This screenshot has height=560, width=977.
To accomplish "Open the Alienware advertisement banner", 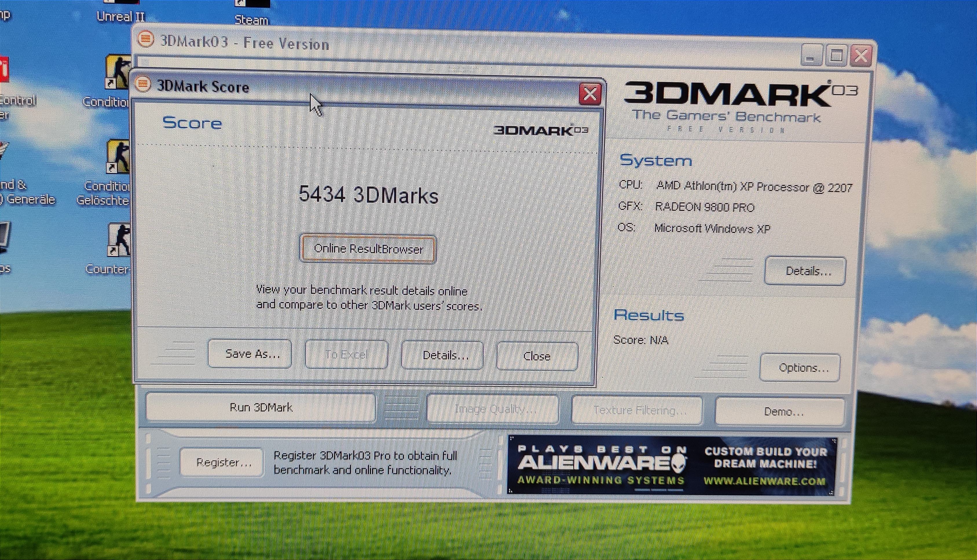I will coord(672,465).
